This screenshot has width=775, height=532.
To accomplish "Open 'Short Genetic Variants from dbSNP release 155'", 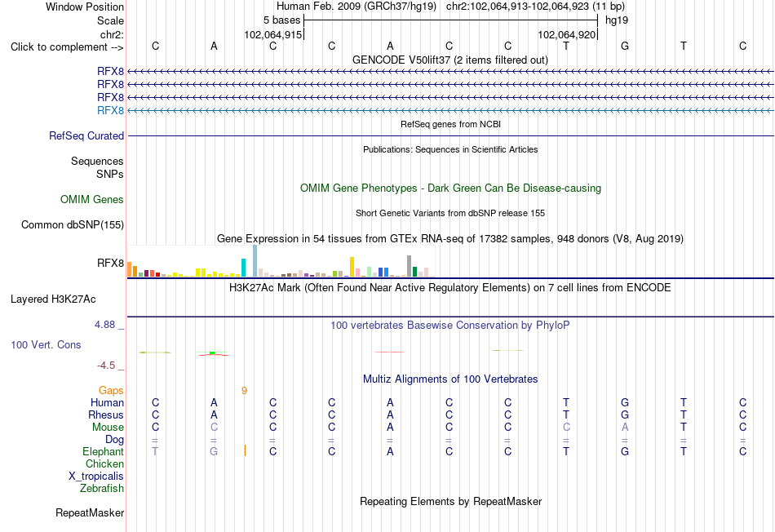I will coord(450,213).
